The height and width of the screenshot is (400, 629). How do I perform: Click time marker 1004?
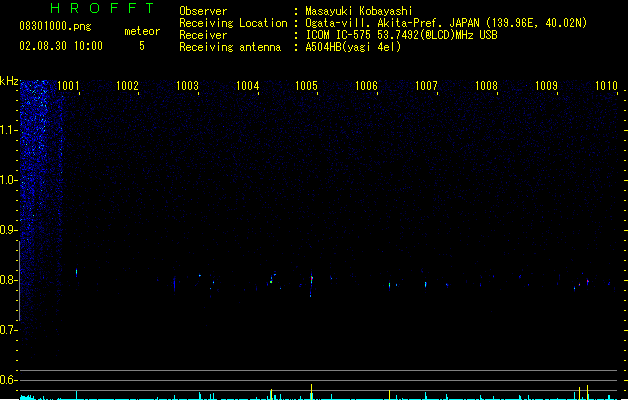(248, 86)
